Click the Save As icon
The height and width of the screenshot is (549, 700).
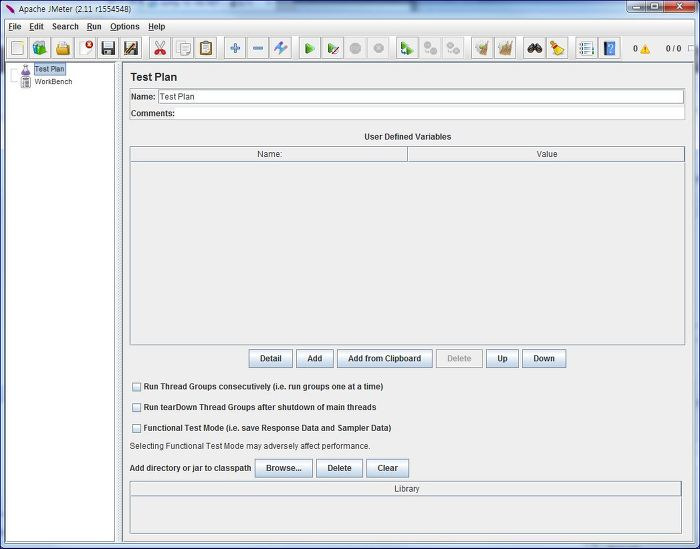point(131,48)
